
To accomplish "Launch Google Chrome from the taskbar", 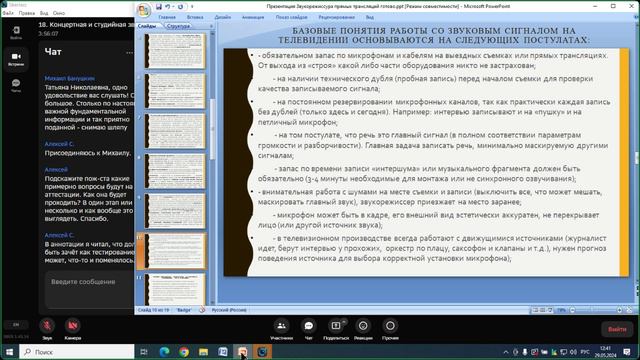I will point(184,351).
